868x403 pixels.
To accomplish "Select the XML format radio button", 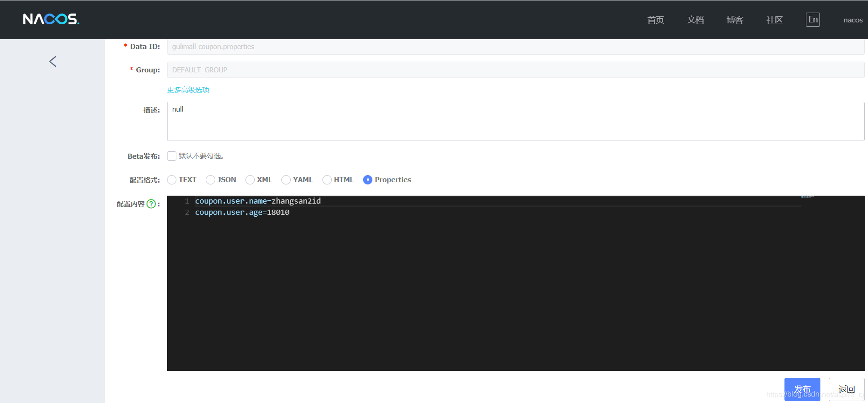I will (250, 180).
